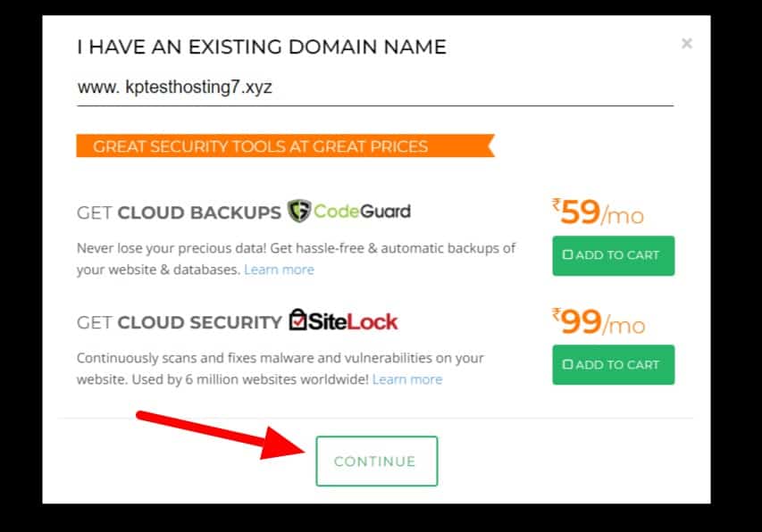
Task: Close the existing domain name dialog
Action: pyautogui.click(x=686, y=43)
